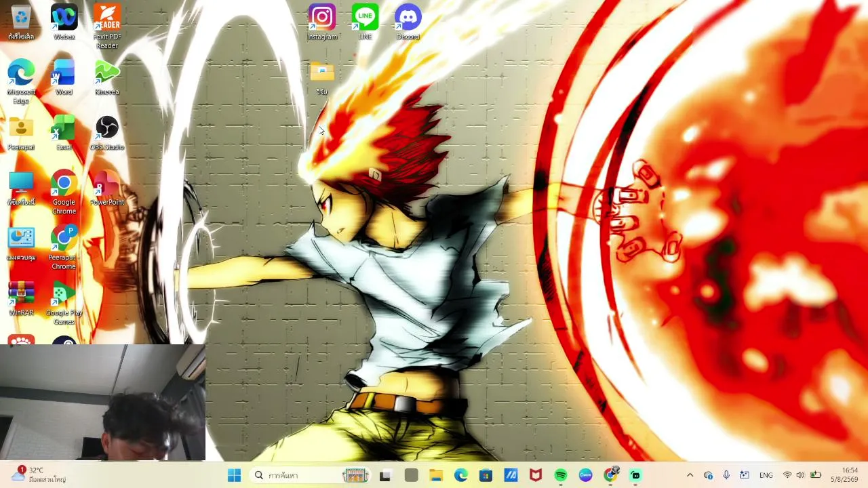Select the Discord desktop shortcut
Image resolution: width=868 pixels, height=488 pixels.
click(408, 22)
